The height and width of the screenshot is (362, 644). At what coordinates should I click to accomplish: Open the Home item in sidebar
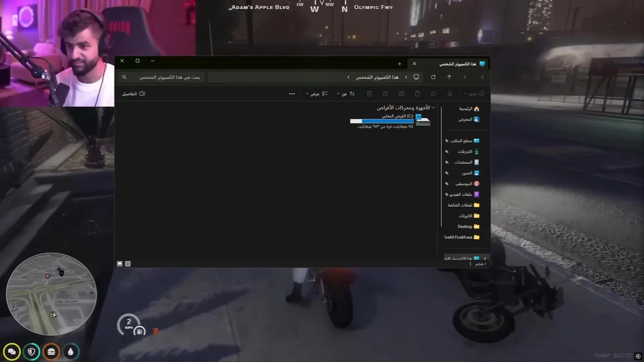point(469,109)
